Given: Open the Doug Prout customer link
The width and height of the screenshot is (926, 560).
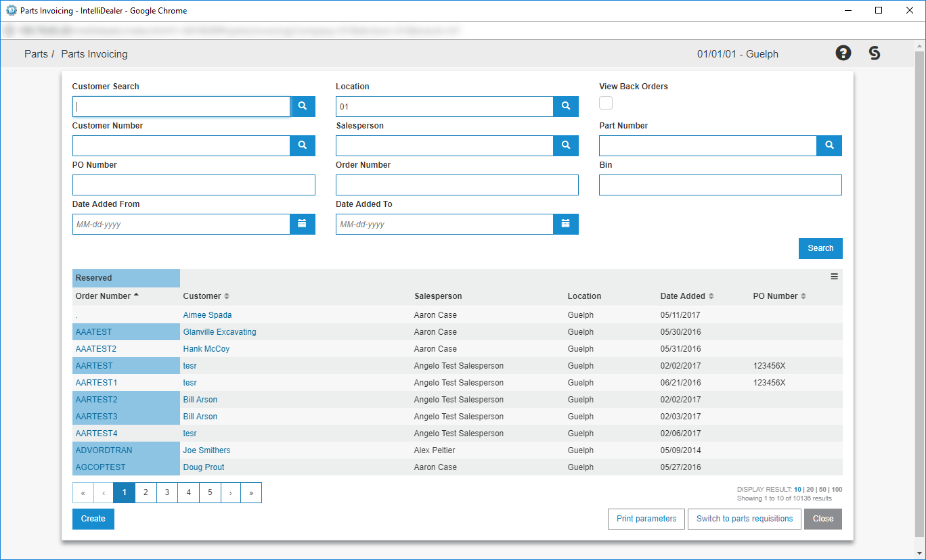Looking at the screenshot, I should (x=203, y=467).
